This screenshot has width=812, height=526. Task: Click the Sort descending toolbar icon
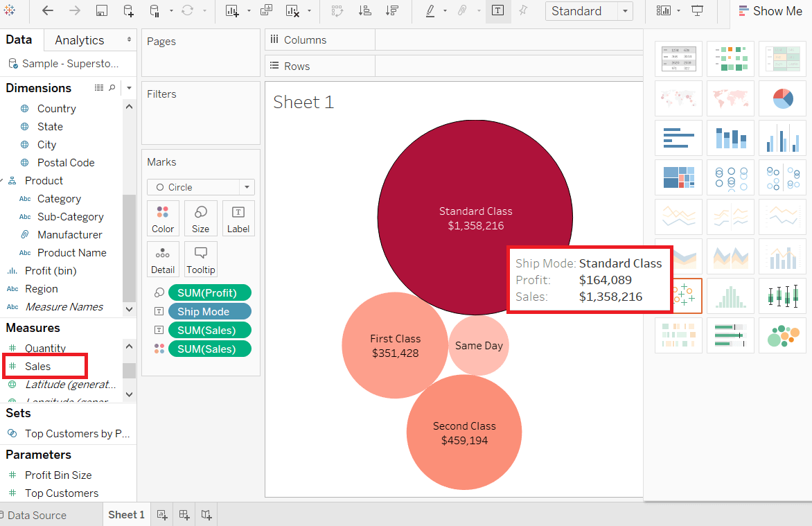coord(392,10)
